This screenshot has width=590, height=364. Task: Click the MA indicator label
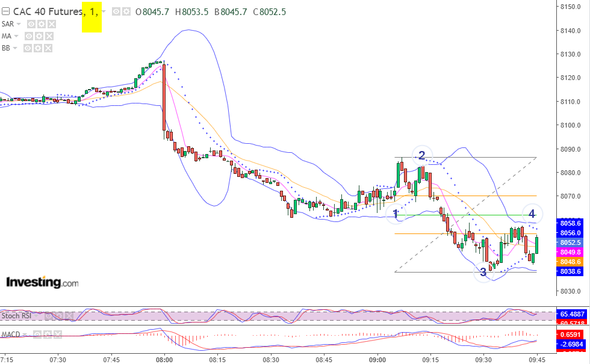pyautogui.click(x=7, y=36)
